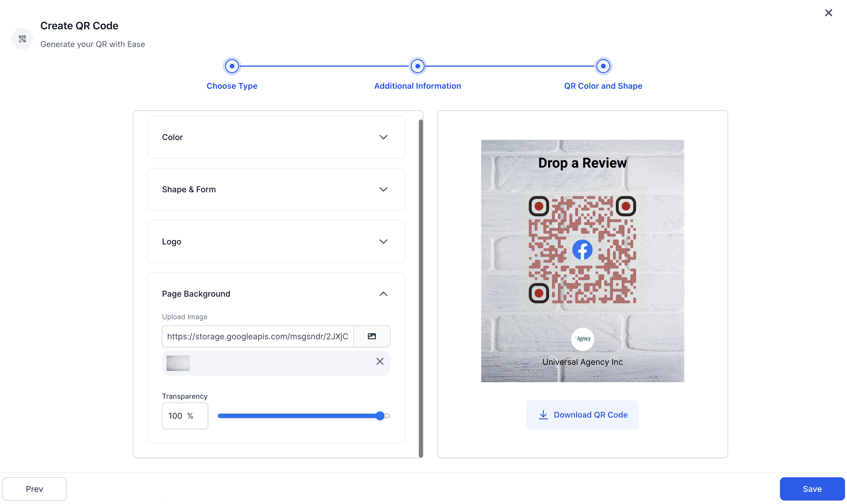Expand the Shape & Form section

tap(276, 190)
